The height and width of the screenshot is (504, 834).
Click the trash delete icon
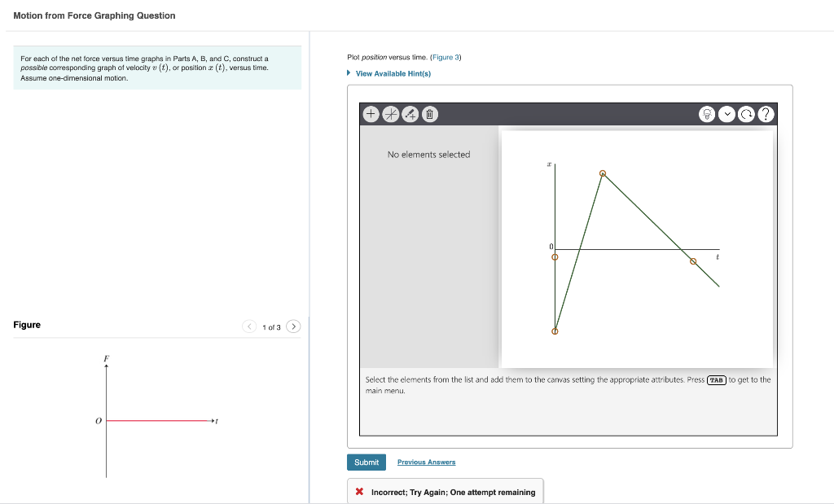point(428,114)
